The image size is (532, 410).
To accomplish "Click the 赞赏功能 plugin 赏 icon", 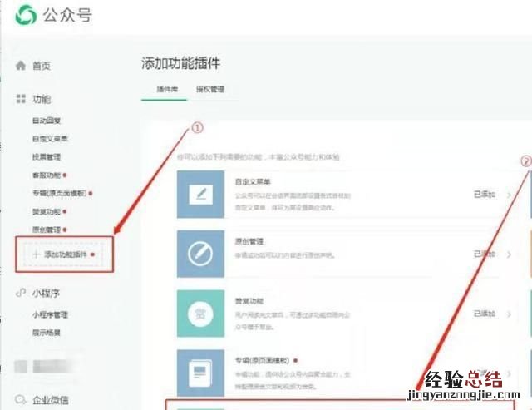I will (x=200, y=314).
